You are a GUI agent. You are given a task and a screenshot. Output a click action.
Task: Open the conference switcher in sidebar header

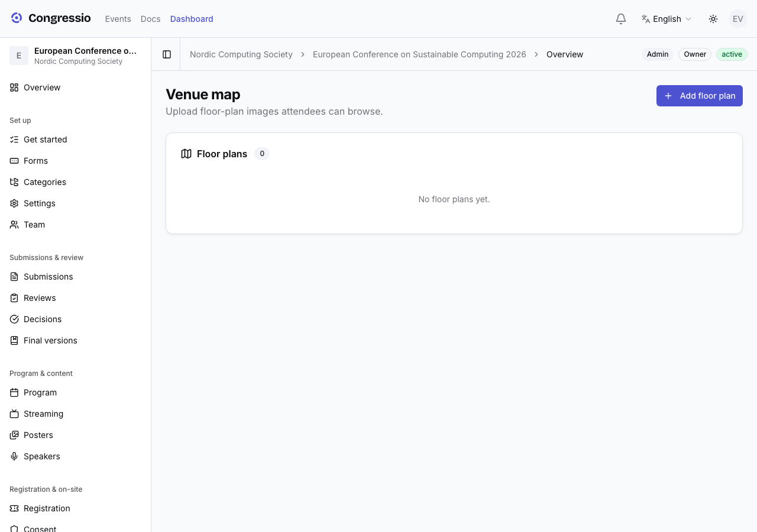(76, 56)
